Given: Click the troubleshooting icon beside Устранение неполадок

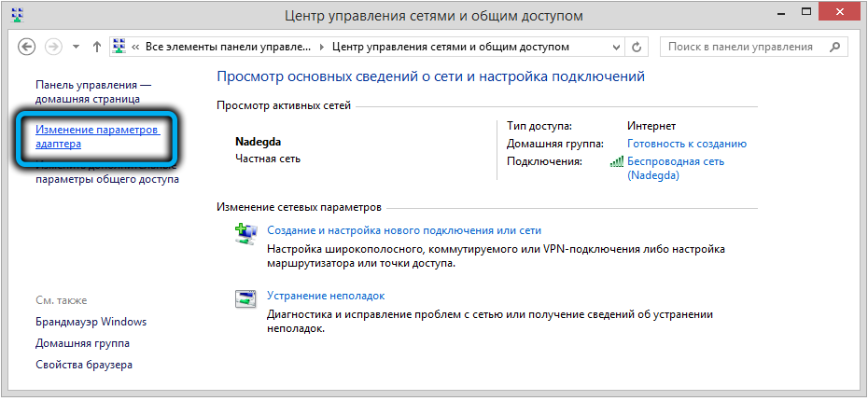Looking at the screenshot, I should [245, 300].
